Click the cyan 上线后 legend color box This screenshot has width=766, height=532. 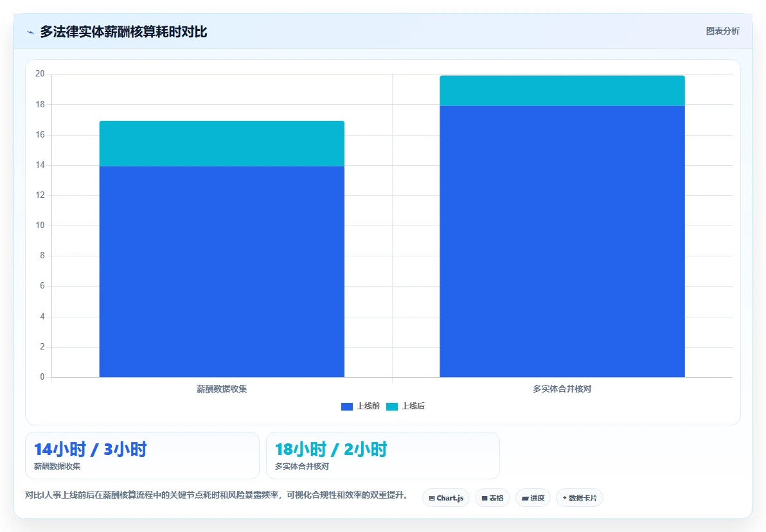coord(392,407)
